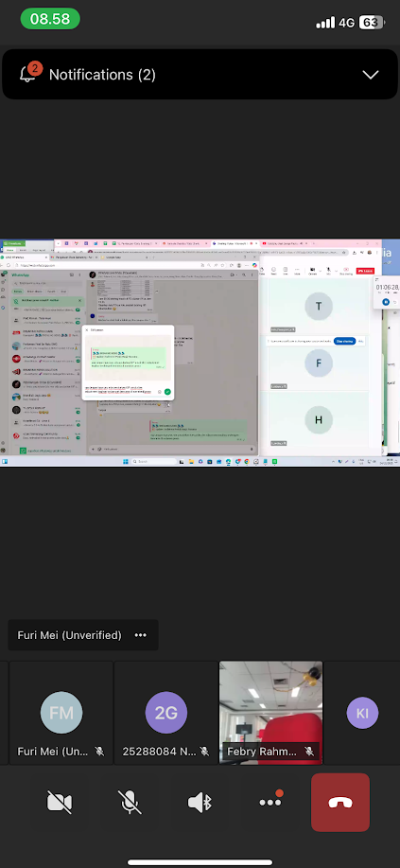
Task: Open the Bluetooth speaker audio options
Action: (x=200, y=802)
